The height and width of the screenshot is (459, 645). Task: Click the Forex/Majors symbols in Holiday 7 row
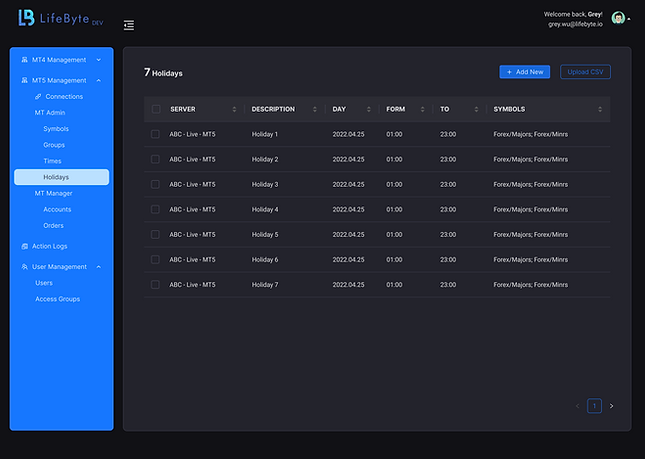pyautogui.click(x=531, y=285)
